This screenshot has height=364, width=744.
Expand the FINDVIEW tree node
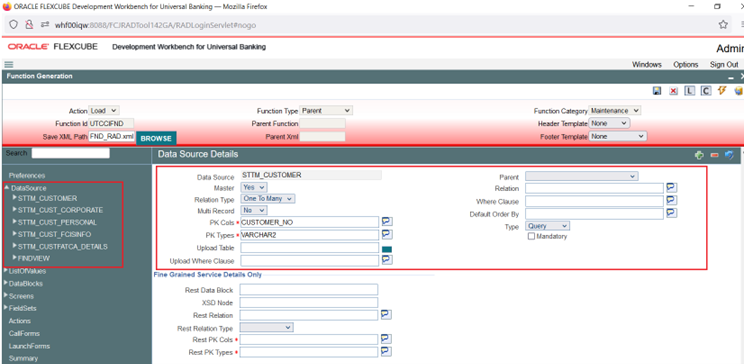(15, 258)
